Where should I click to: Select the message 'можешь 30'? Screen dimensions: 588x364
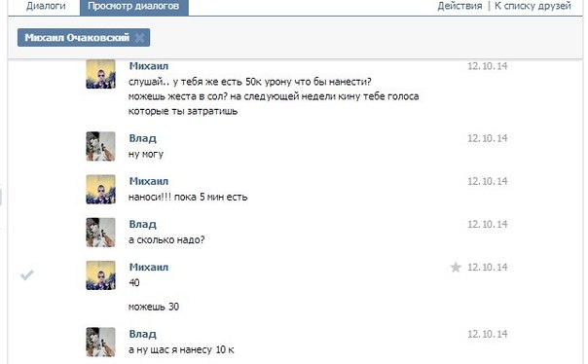click(154, 307)
